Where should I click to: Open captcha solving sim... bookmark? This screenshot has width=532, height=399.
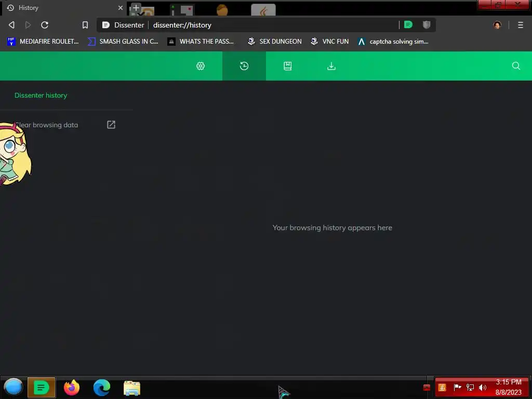point(393,42)
